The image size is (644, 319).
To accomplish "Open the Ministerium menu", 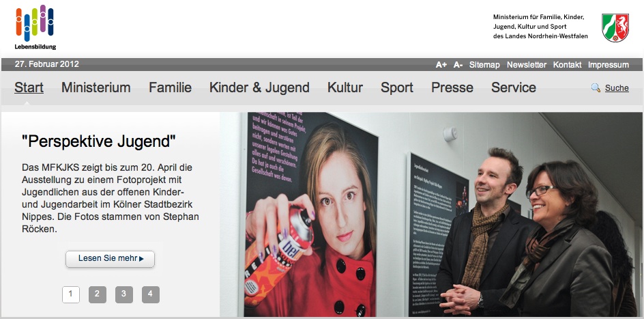I will (96, 87).
